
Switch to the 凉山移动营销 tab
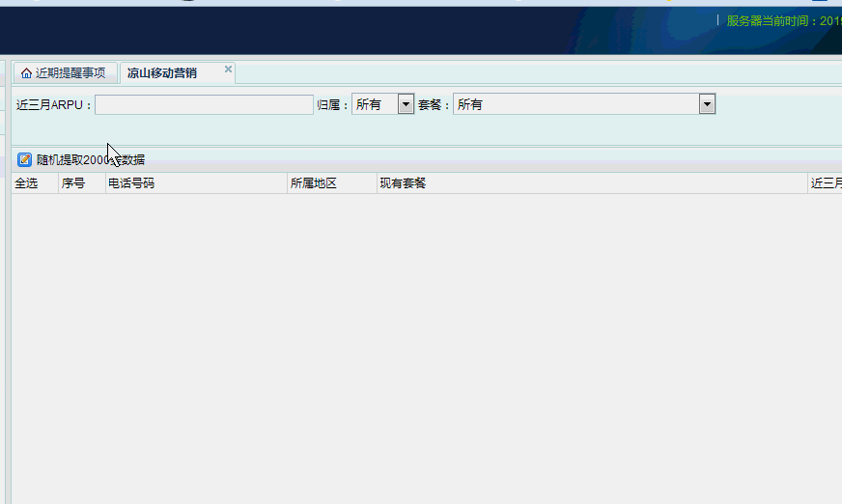pos(161,73)
